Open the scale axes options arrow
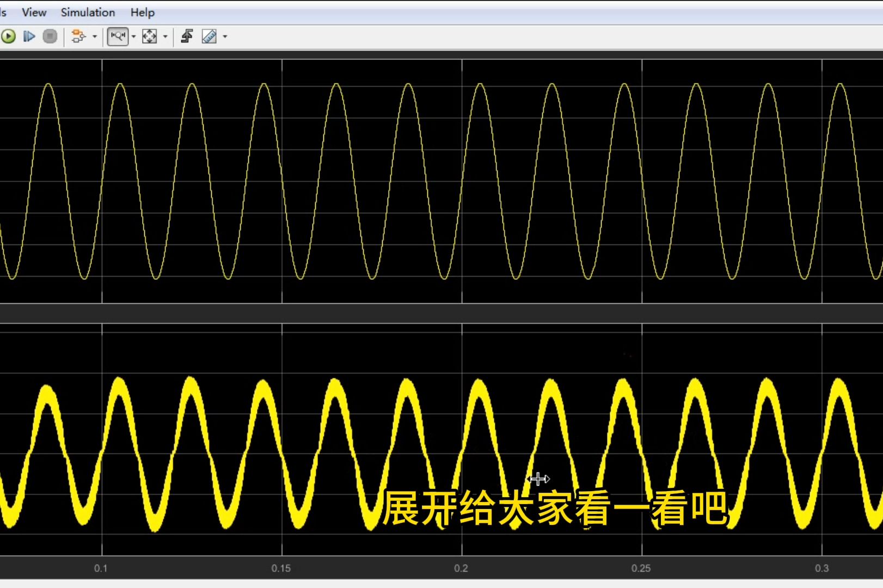The width and height of the screenshot is (883, 588). click(165, 37)
